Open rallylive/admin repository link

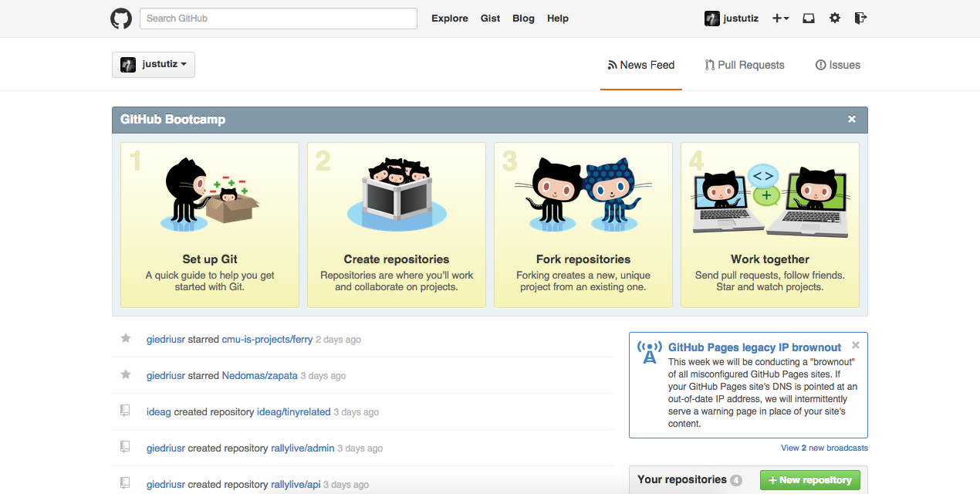[x=302, y=448]
